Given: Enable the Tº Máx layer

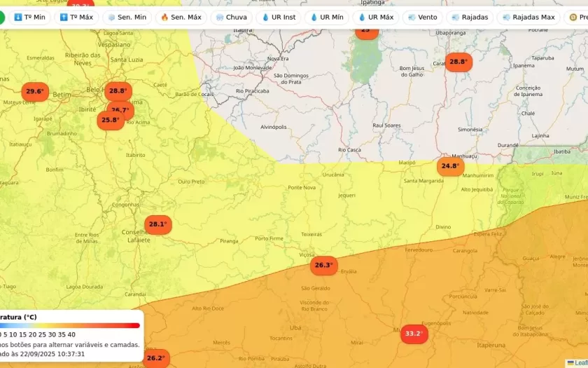Looking at the screenshot, I should tap(76, 17).
